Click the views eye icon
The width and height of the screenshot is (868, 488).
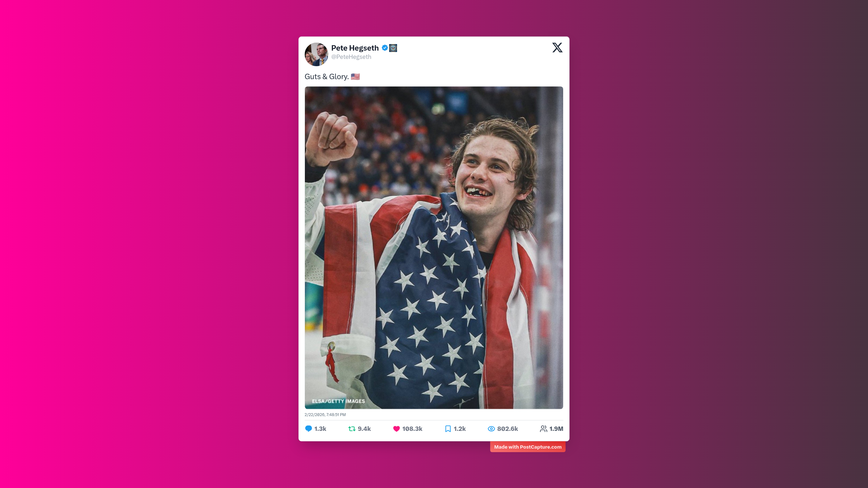pos(491,429)
